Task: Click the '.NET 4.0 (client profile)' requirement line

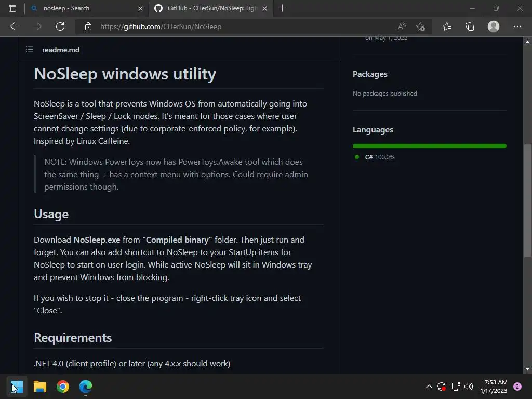Action: pos(132,363)
